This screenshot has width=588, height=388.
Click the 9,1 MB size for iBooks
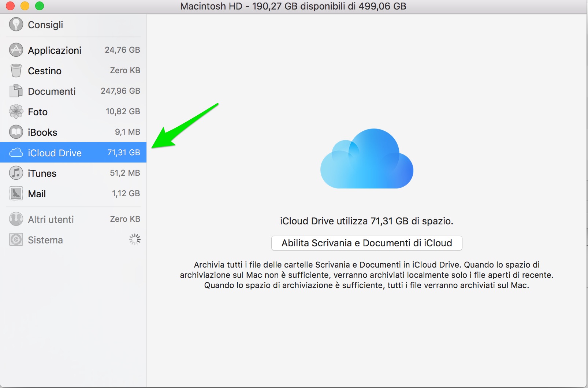click(x=127, y=132)
